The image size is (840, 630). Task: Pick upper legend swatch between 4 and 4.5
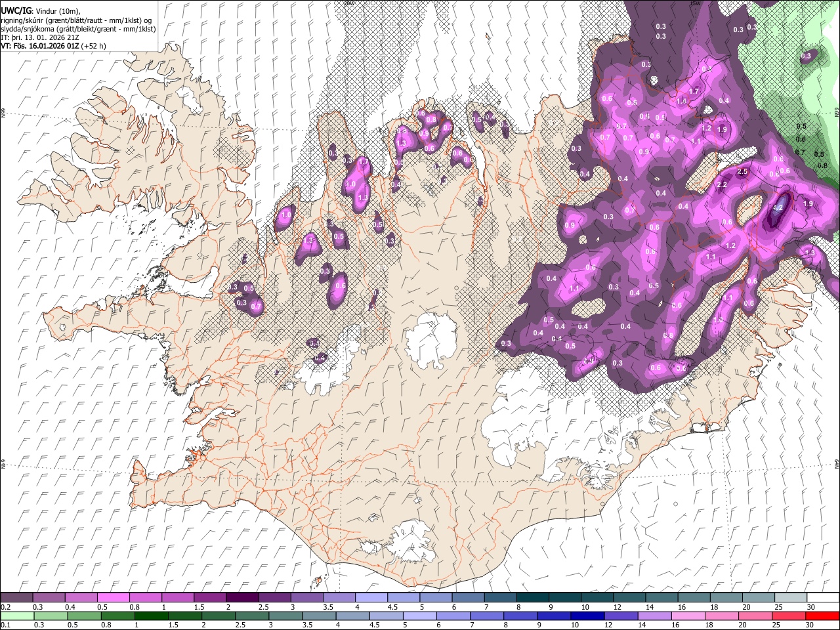coord(371,598)
